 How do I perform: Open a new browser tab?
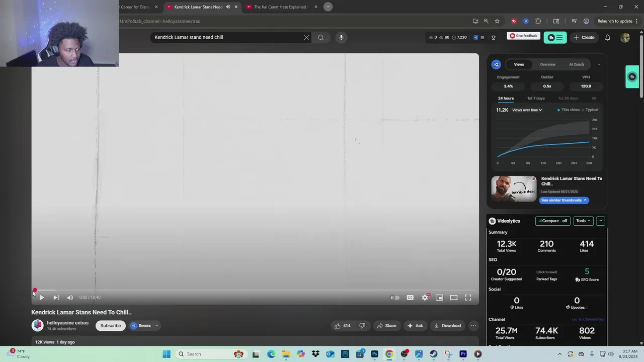point(328,7)
